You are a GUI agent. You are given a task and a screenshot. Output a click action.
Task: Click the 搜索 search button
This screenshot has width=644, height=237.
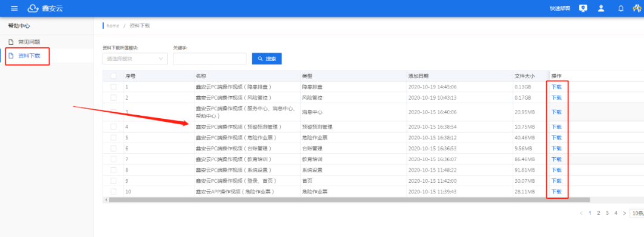(267, 59)
